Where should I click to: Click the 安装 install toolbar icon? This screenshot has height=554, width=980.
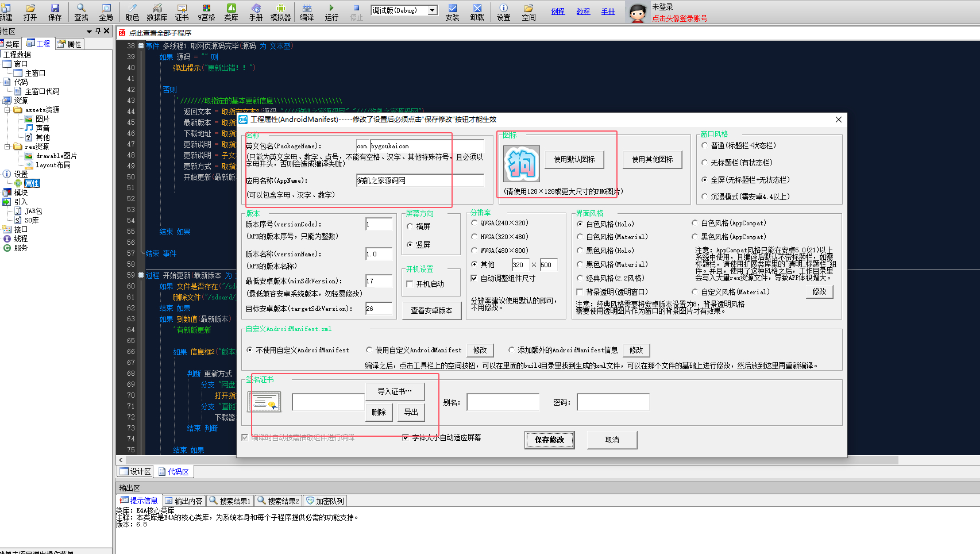pyautogui.click(x=452, y=12)
